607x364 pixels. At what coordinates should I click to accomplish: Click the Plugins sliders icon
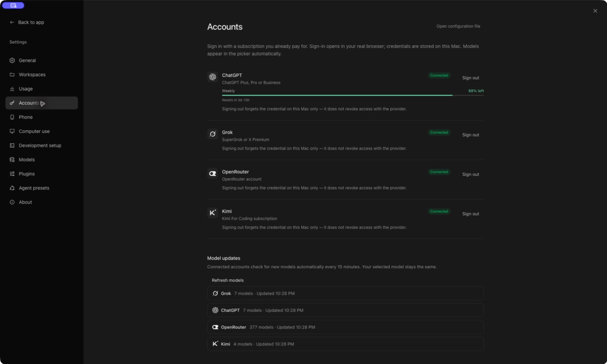[x=12, y=174]
